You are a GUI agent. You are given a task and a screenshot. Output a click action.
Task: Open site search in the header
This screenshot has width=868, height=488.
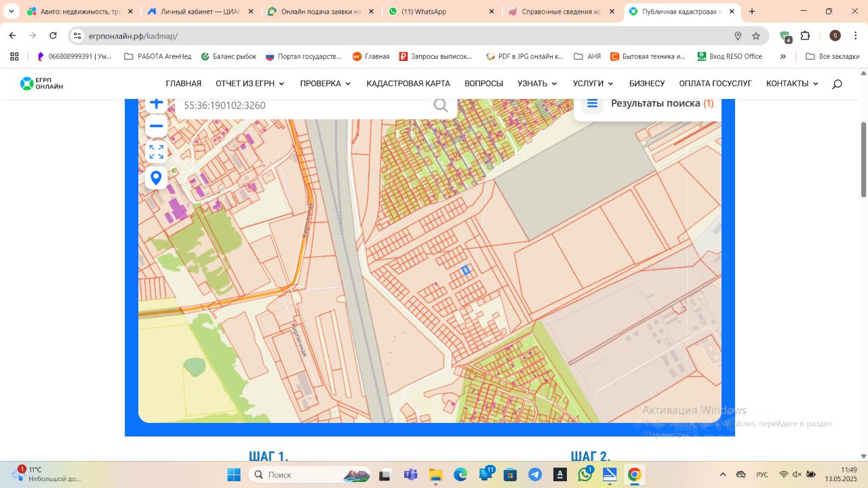point(837,84)
